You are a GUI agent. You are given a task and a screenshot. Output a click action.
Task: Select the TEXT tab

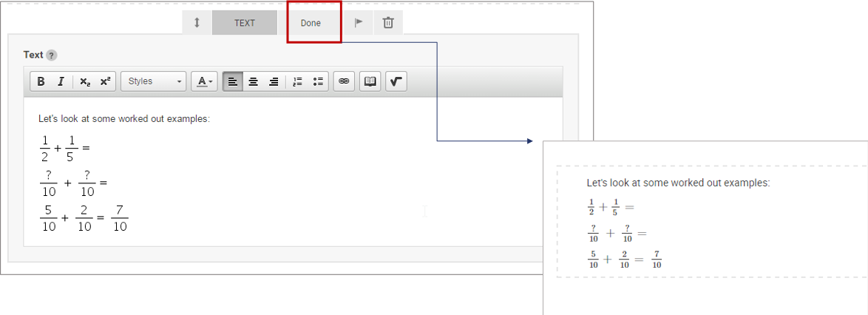[245, 23]
